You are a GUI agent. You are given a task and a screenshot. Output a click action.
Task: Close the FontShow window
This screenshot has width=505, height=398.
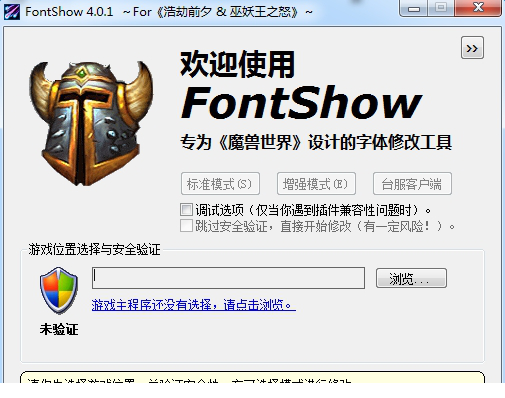pyautogui.click(x=478, y=8)
